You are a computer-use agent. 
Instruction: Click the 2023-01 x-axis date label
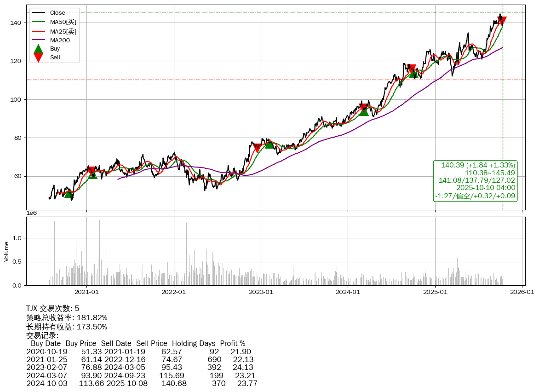[x=261, y=291]
